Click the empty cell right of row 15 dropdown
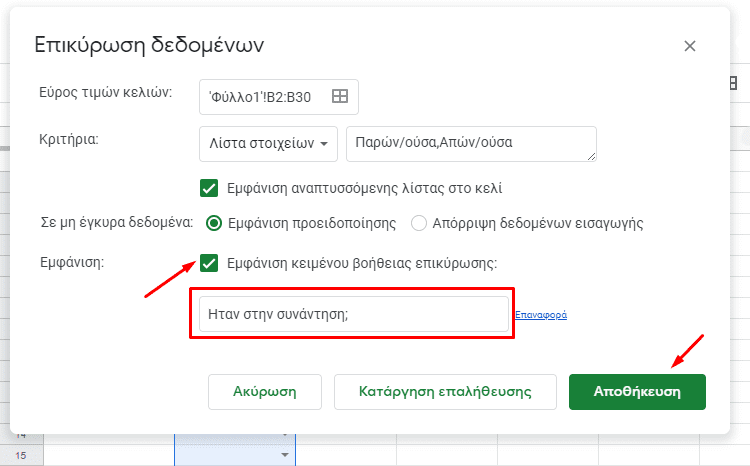750x466 pixels. (345, 455)
